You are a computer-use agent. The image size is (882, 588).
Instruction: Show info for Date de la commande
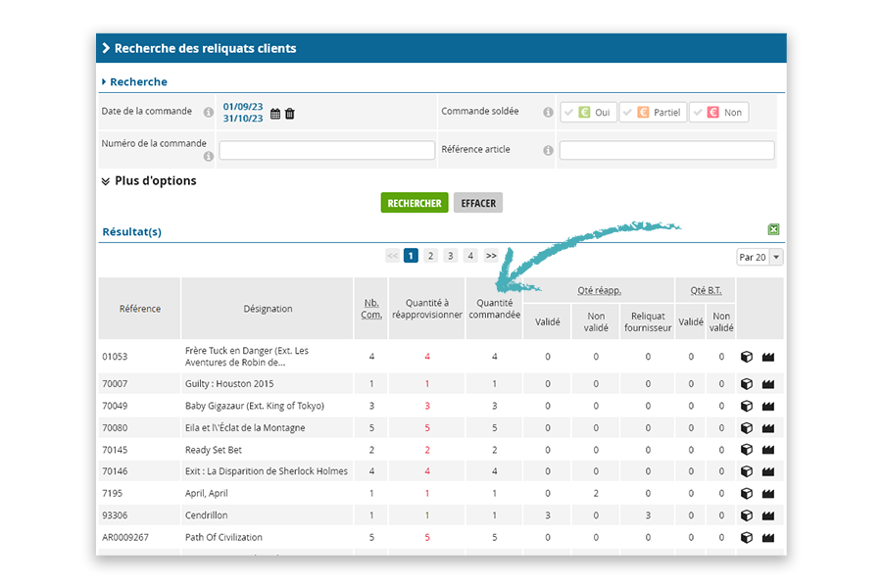pos(208,112)
